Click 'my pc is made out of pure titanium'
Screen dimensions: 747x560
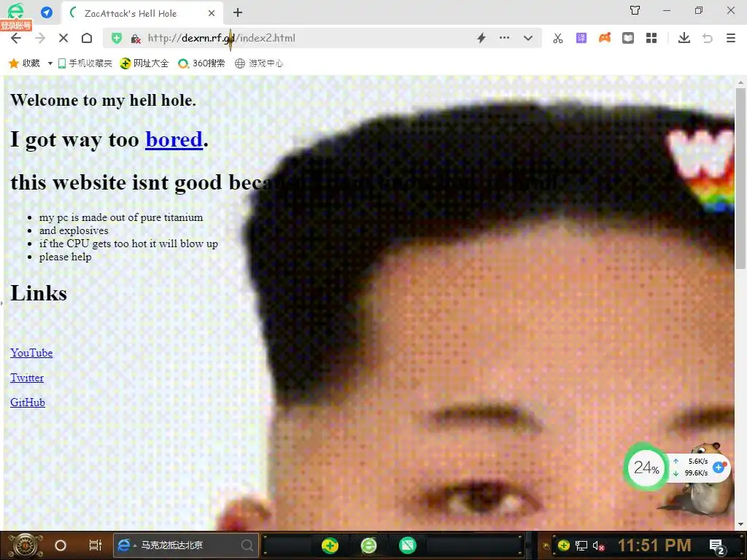click(121, 217)
